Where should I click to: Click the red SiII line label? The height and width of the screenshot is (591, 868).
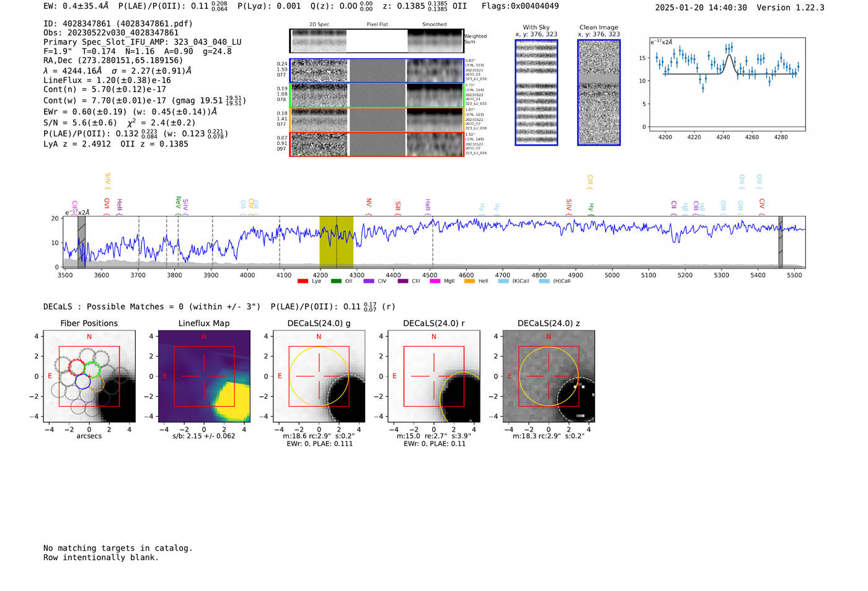pyautogui.click(x=398, y=207)
